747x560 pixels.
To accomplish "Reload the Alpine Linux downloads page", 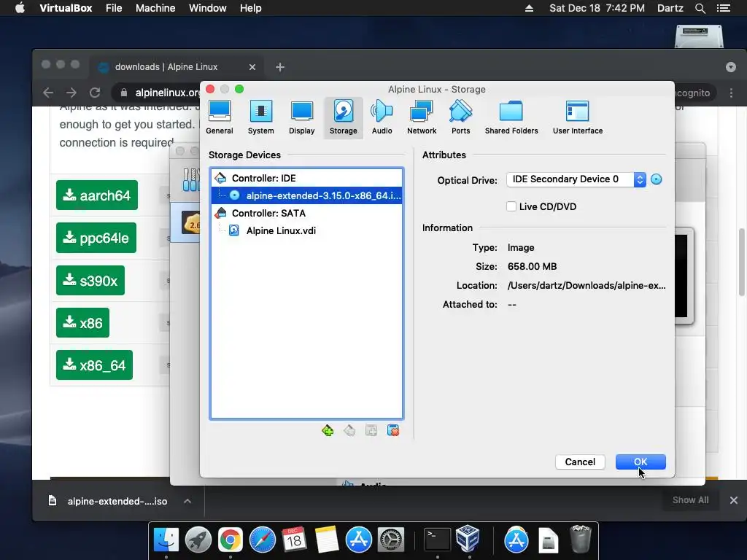I will [96, 93].
